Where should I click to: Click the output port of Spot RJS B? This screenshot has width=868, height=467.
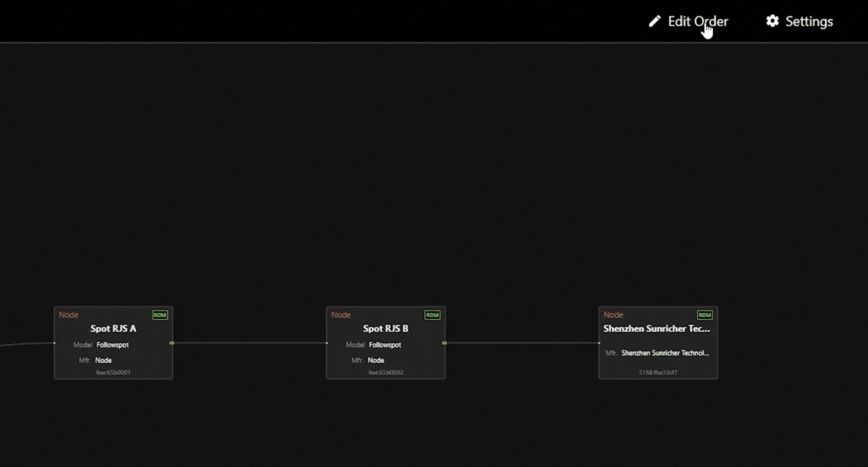(x=445, y=343)
